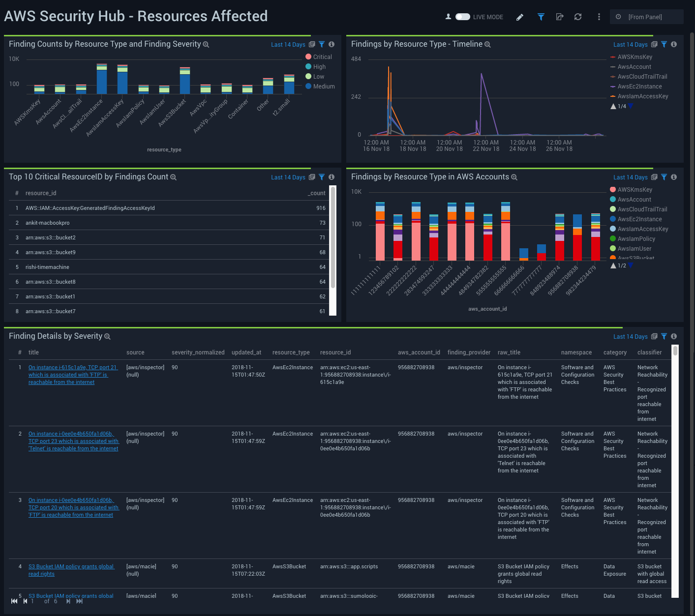Open Last 14 Days on Finding Details by Severity

point(631,336)
